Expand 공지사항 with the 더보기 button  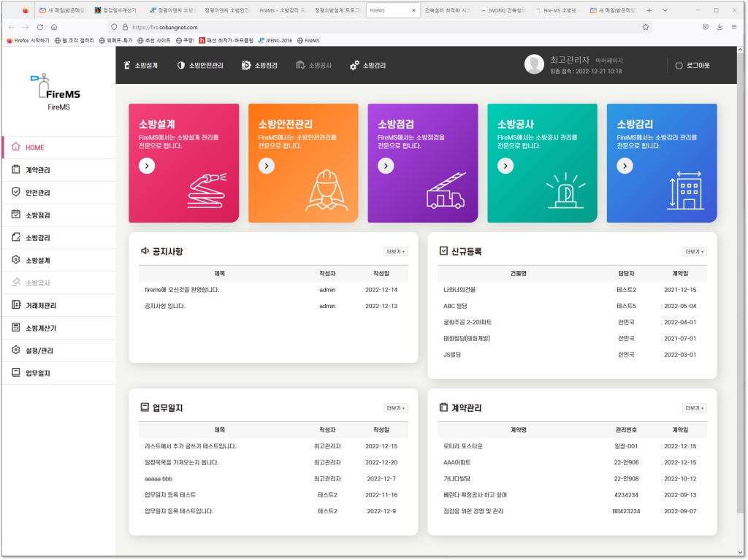395,252
